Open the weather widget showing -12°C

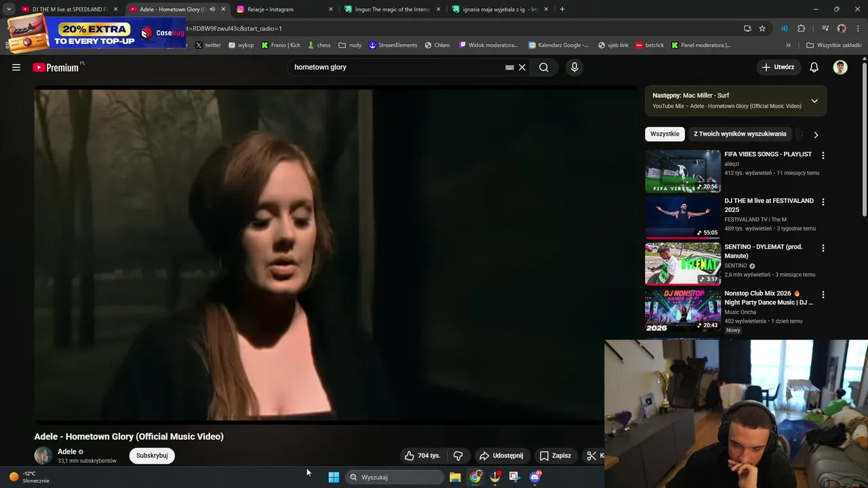coord(28,477)
